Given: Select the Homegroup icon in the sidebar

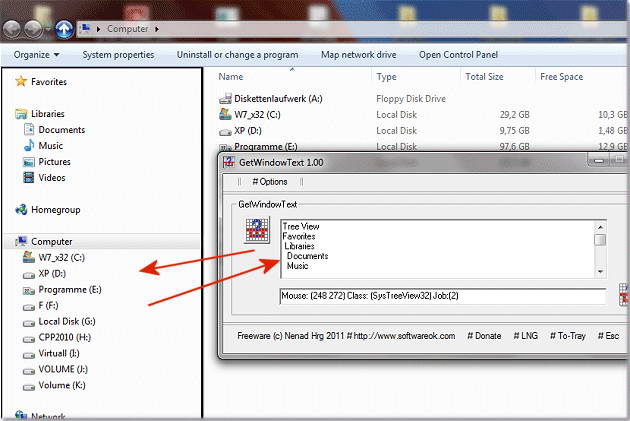Looking at the screenshot, I should click(21, 210).
